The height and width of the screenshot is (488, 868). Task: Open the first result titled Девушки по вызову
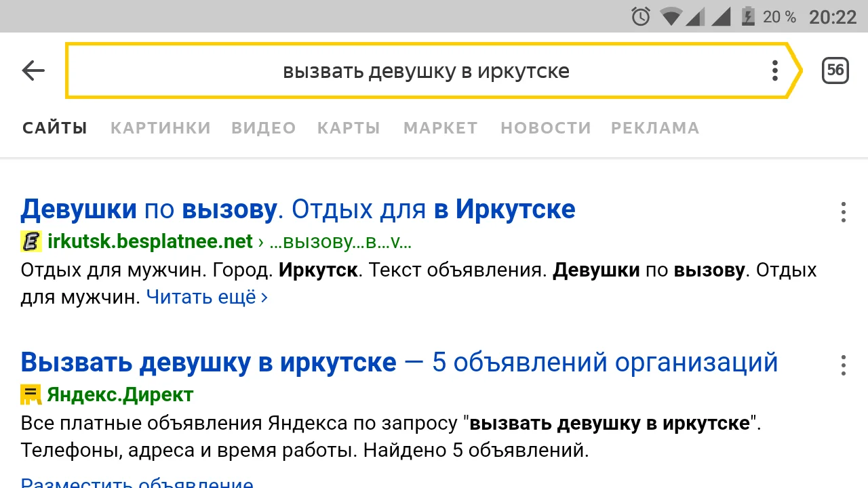[297, 209]
